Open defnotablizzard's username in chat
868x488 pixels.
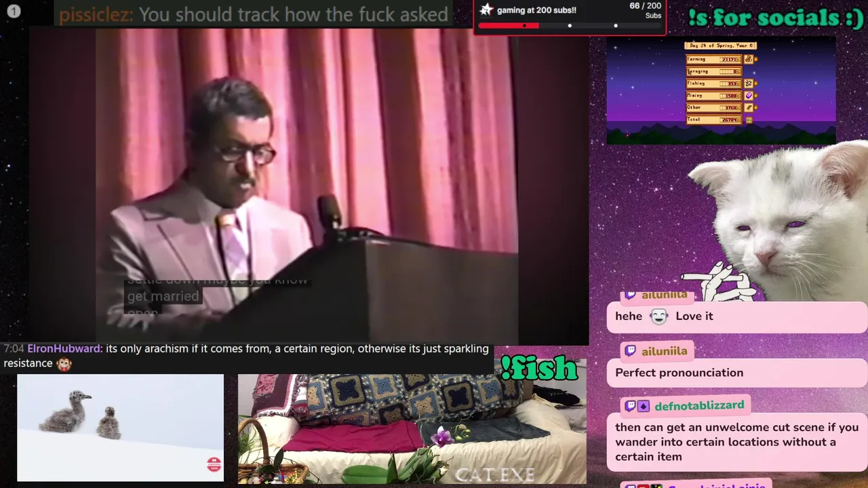699,405
